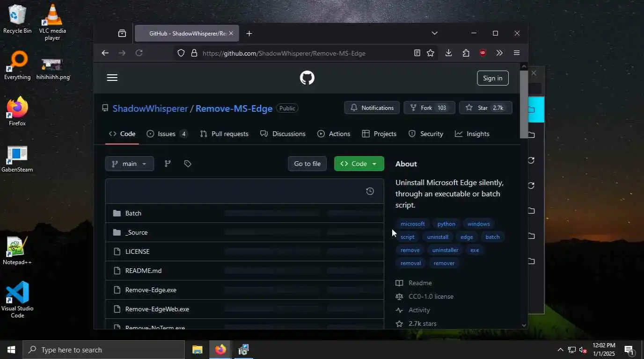644x359 pixels.
Task: View repository tags icon
Action: [x=188, y=164]
